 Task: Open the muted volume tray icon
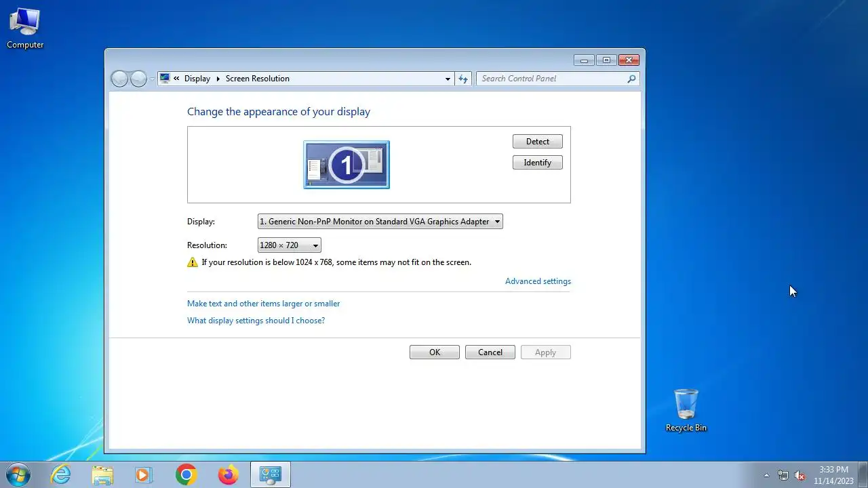pos(800,475)
